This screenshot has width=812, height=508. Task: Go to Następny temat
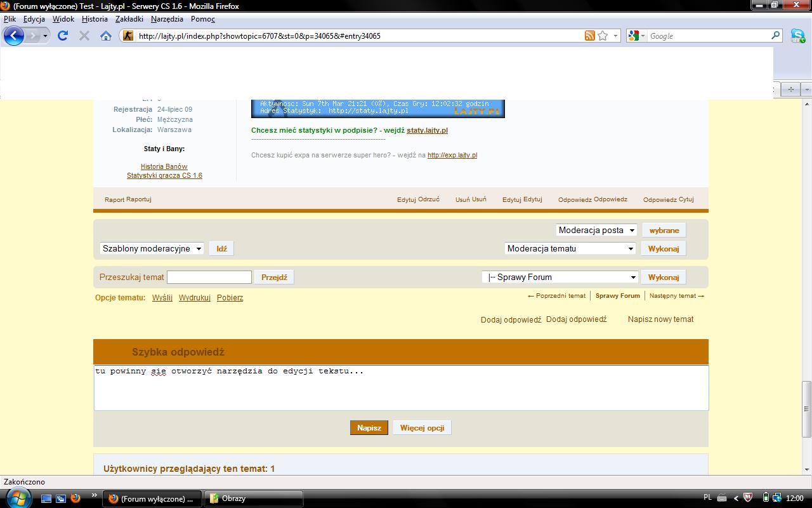(x=677, y=296)
